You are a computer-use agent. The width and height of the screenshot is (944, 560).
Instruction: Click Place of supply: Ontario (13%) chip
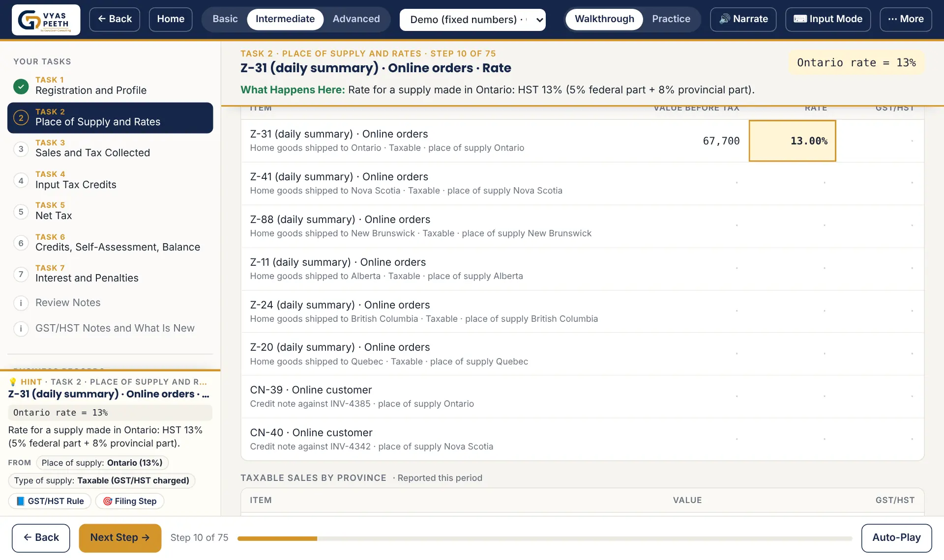point(102,463)
